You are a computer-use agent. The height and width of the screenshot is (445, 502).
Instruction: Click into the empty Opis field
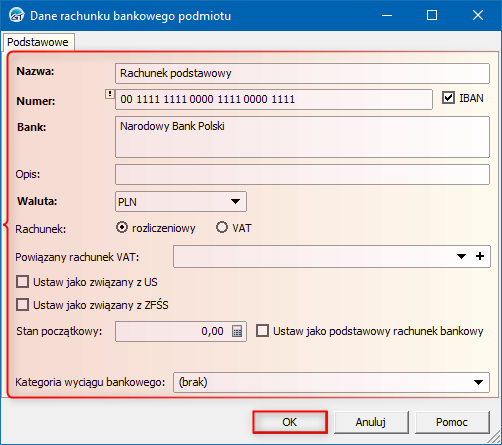302,174
